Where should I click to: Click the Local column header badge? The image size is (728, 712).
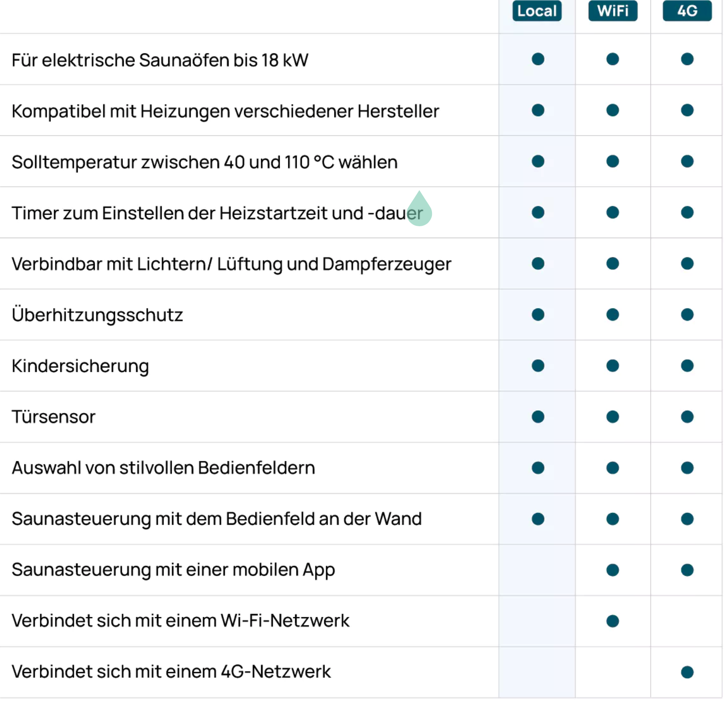[x=537, y=11]
